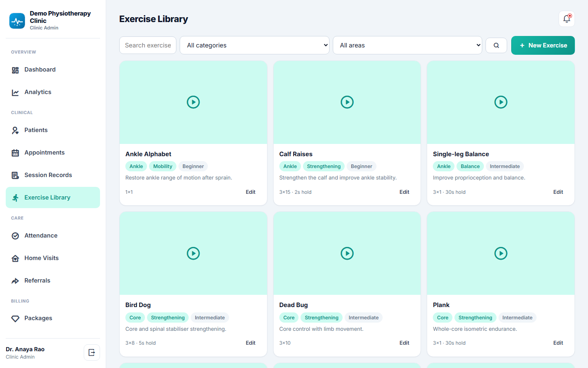Play the Single-leg Balance video
The width and height of the screenshot is (588, 368).
click(x=501, y=102)
